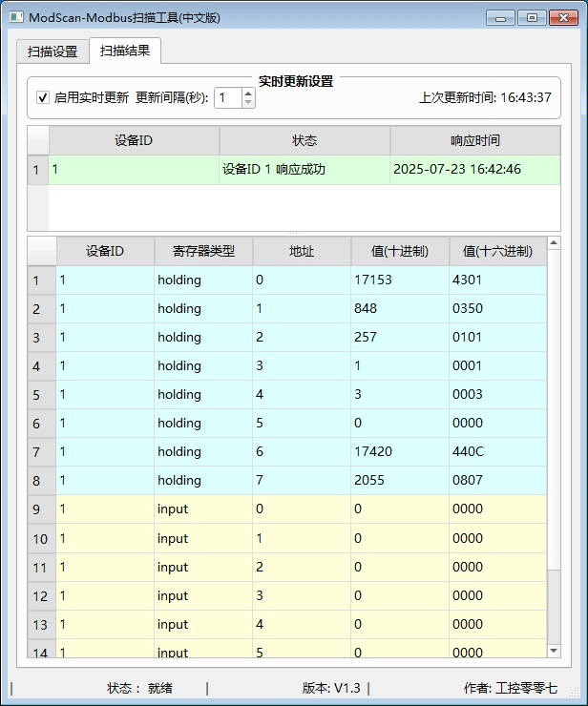Screen dimensions: 588x706
Task: Maximize the ModScan window
Action: tap(532, 18)
